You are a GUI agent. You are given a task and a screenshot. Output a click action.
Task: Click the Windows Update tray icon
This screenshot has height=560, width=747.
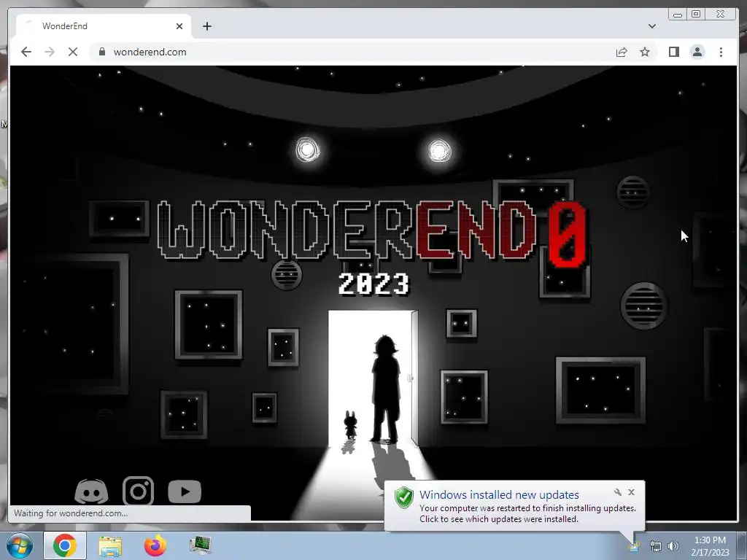point(634,546)
